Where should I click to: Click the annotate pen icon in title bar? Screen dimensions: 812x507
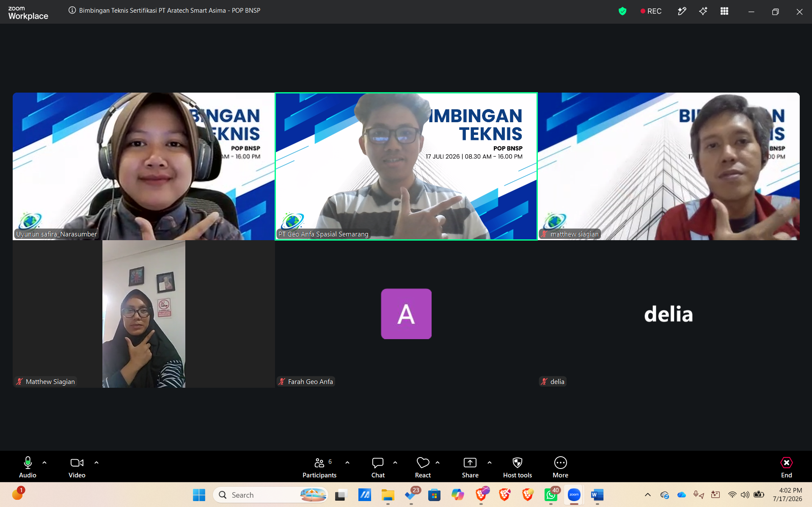tap(682, 11)
